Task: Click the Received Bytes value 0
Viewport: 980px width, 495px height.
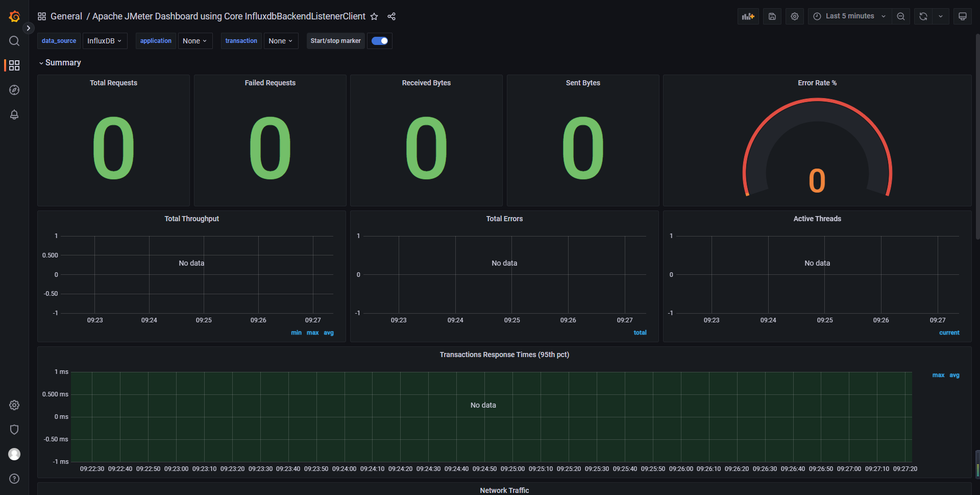Action: point(426,148)
